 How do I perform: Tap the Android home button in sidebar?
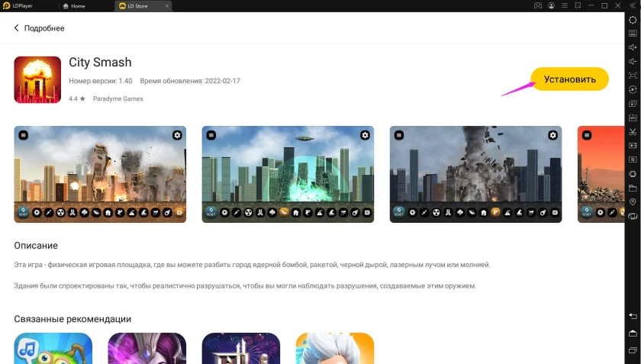633,333
